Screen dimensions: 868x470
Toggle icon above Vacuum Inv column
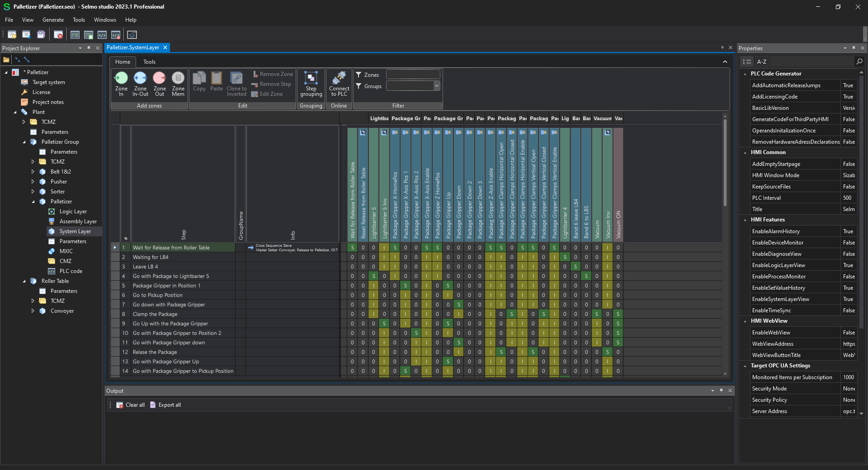[x=607, y=132]
